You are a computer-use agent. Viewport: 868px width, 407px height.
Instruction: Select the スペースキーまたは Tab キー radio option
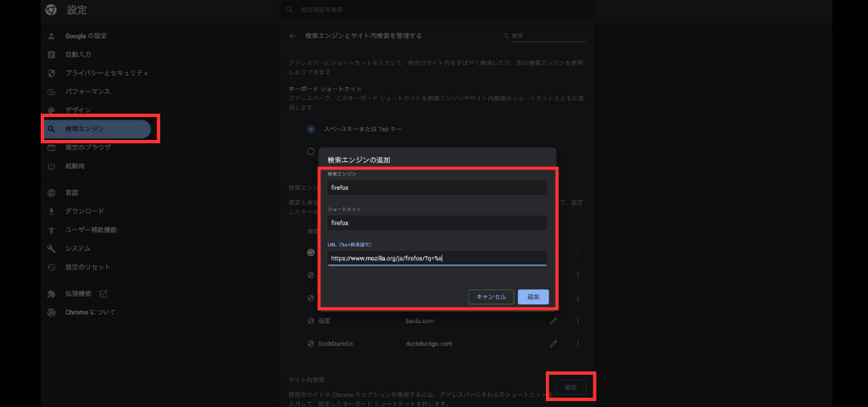[310, 129]
